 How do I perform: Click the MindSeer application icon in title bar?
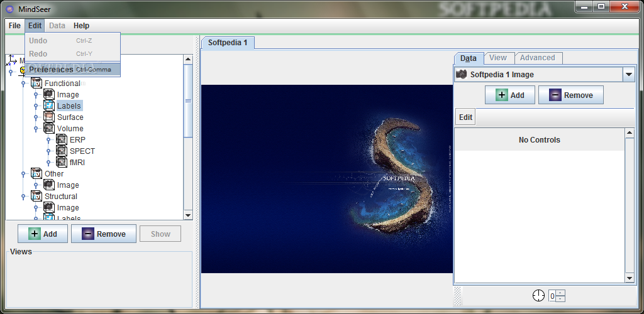pos(10,9)
